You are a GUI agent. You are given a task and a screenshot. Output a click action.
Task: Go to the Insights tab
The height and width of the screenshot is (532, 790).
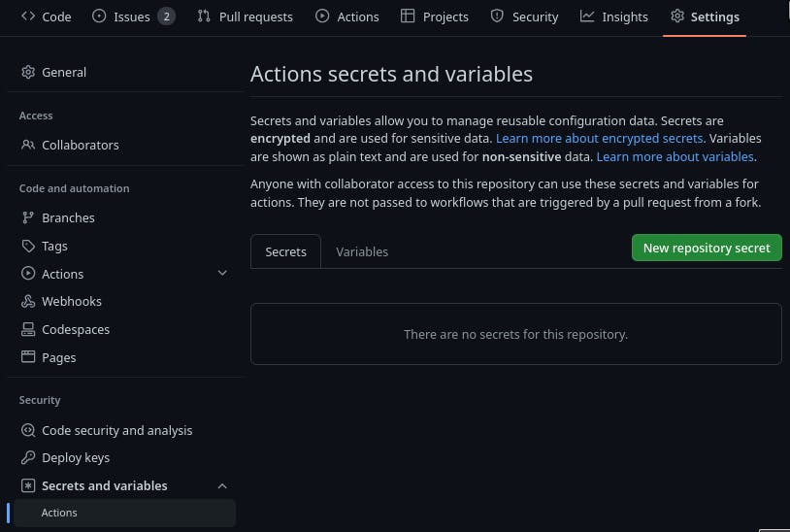point(614,17)
